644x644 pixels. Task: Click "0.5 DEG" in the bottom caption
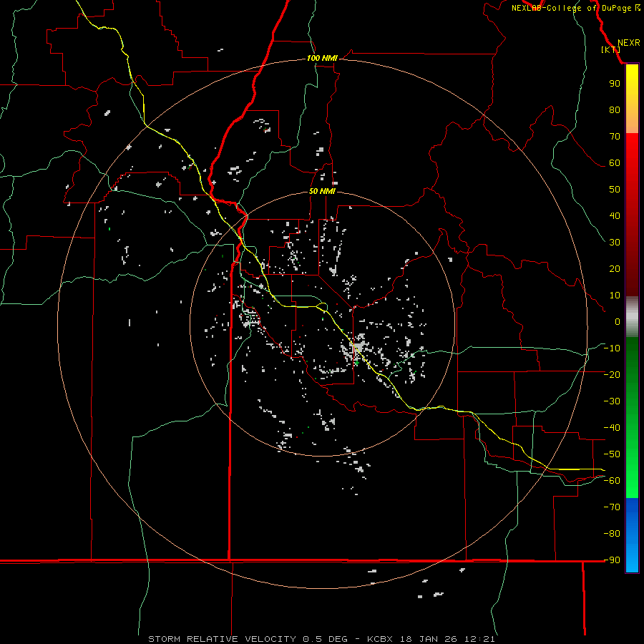click(x=325, y=639)
